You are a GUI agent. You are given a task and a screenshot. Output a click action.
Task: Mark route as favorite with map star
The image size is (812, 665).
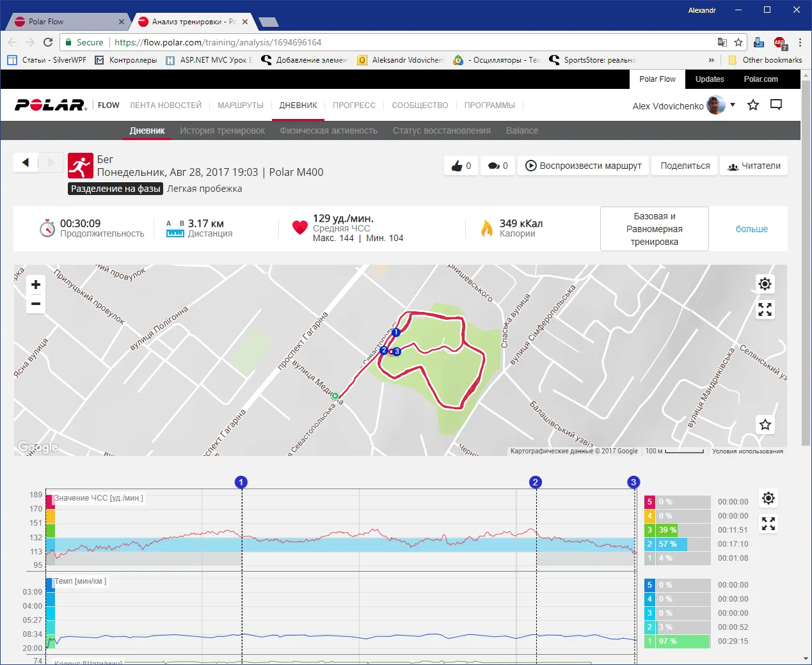tap(765, 425)
